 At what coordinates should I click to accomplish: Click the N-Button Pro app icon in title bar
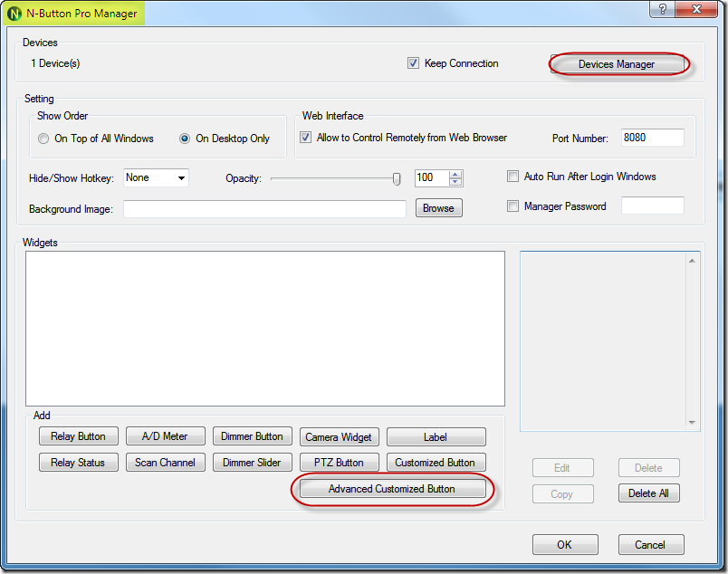tap(14, 14)
